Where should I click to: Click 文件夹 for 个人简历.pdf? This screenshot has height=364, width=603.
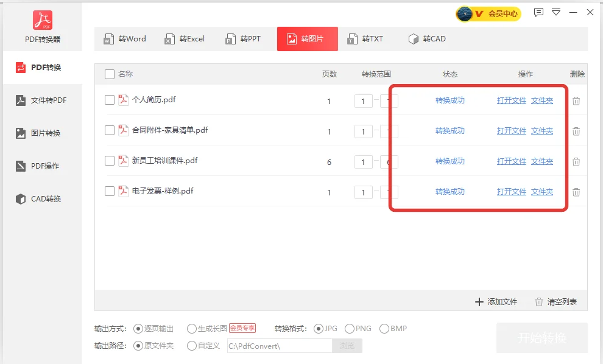(542, 100)
